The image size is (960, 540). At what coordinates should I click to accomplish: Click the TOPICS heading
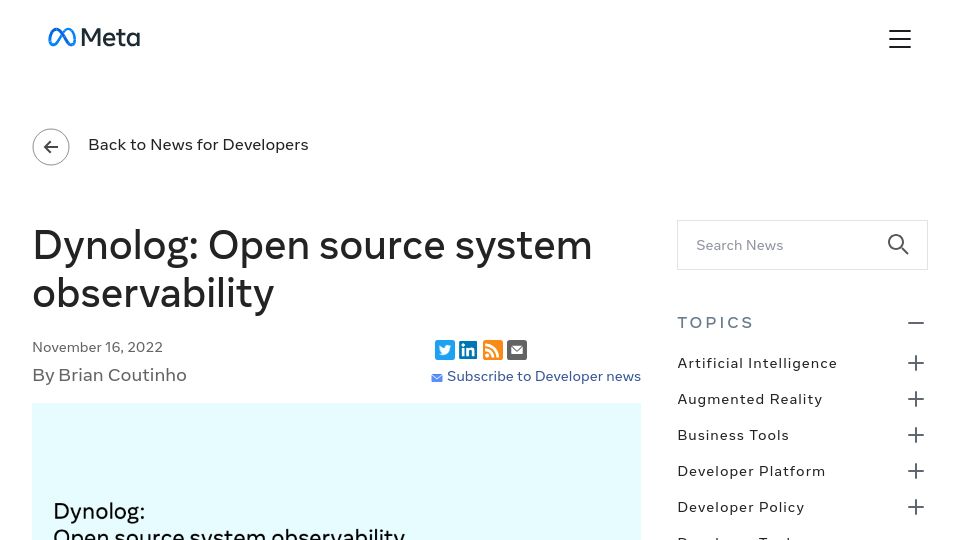(715, 323)
